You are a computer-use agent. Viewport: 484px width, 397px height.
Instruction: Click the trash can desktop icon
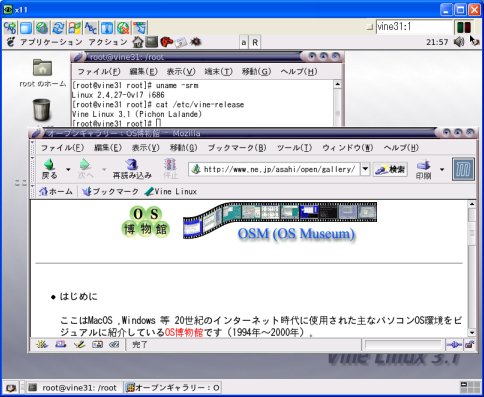point(42,110)
